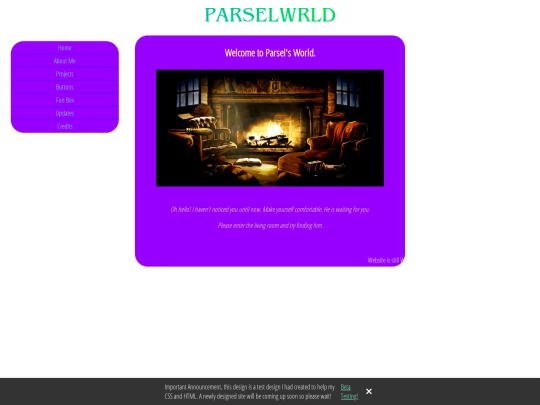
Task: Click the 'Welcome to Parsel's World.' heading
Action: pyautogui.click(x=270, y=53)
